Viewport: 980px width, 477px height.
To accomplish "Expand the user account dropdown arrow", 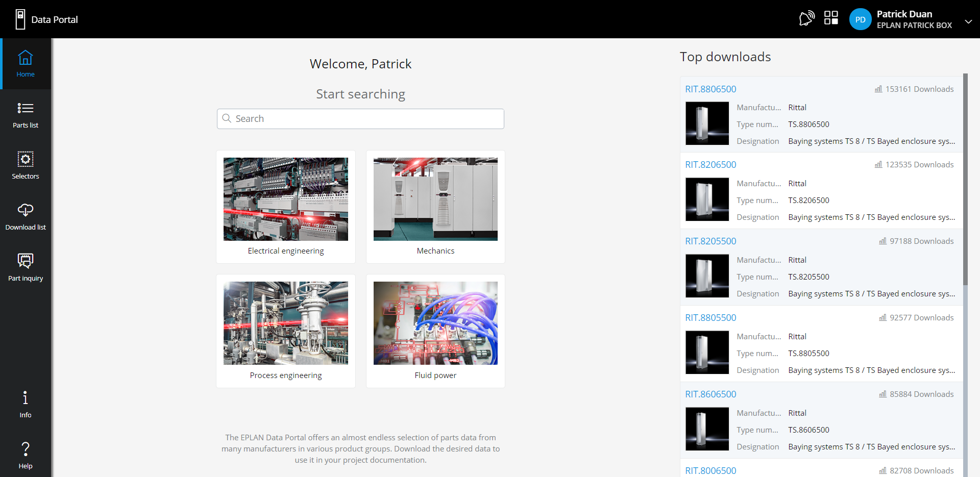I will [x=968, y=21].
